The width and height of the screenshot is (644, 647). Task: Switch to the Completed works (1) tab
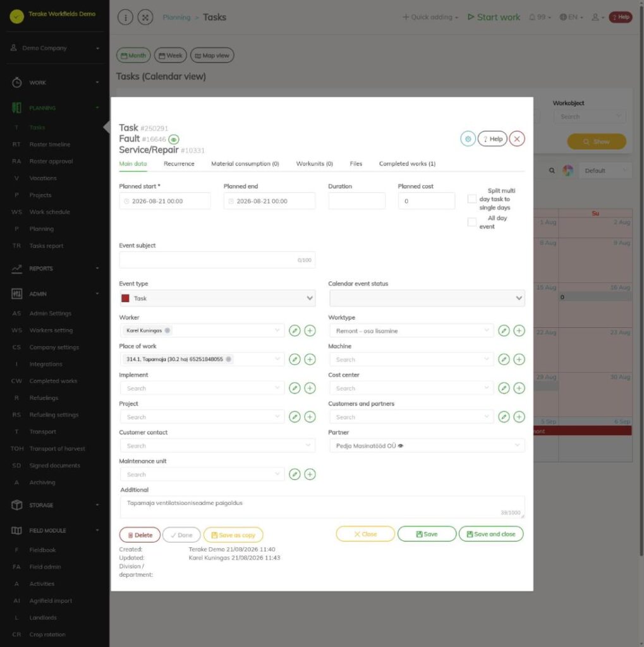407,164
